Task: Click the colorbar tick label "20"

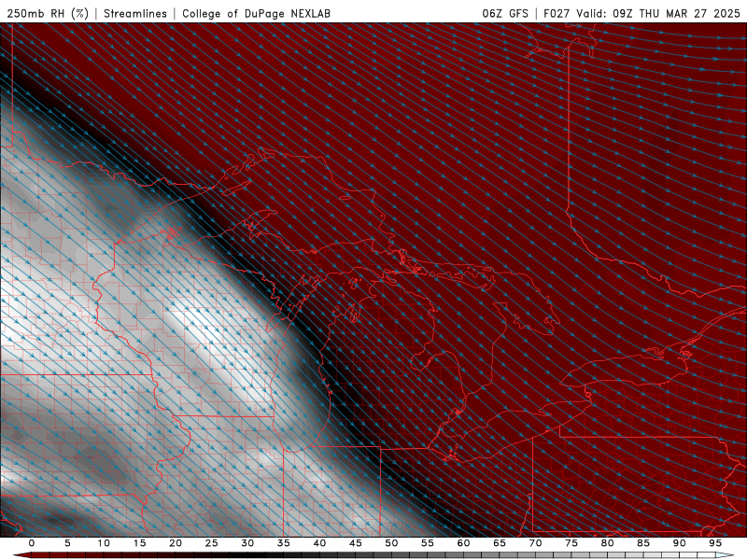Action: (176, 543)
